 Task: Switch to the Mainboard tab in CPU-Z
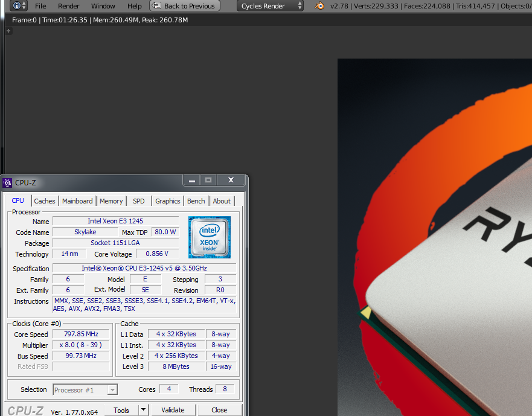point(77,201)
